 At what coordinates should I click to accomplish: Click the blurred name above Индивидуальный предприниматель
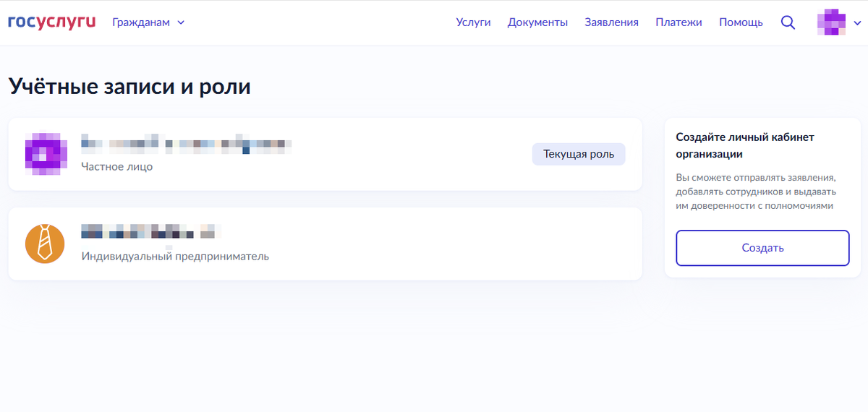click(x=150, y=232)
